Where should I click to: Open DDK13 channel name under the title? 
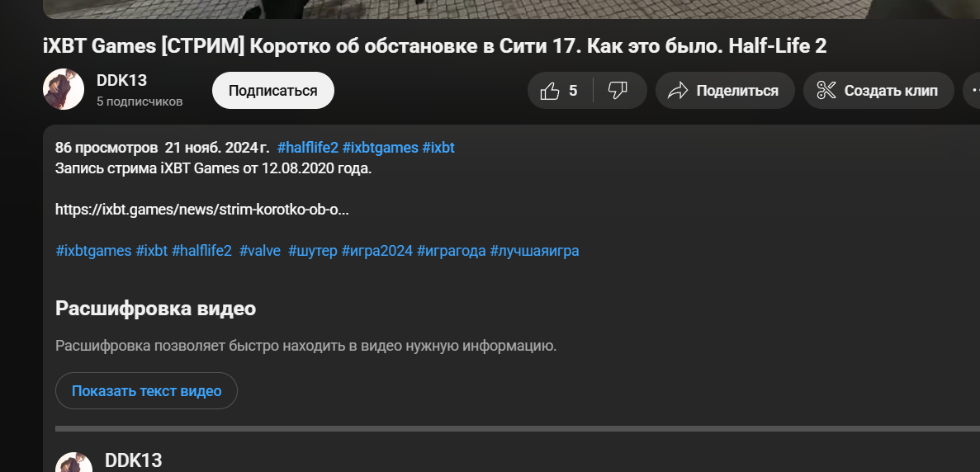point(121,81)
